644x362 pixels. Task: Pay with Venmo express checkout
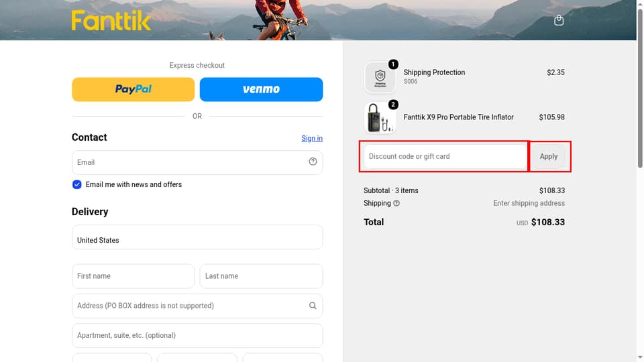[x=261, y=89]
